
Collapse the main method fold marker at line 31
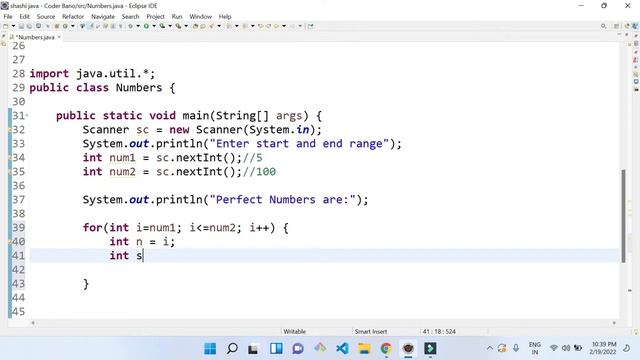(x=27, y=116)
